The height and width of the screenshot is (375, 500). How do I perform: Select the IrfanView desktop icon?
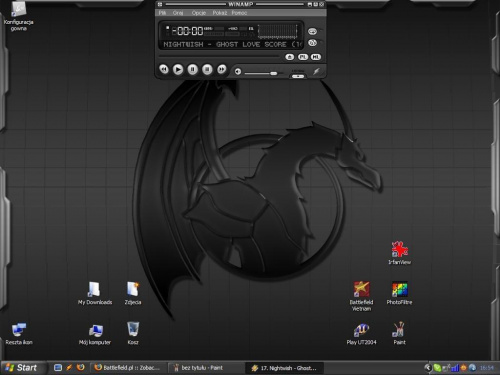399,253
